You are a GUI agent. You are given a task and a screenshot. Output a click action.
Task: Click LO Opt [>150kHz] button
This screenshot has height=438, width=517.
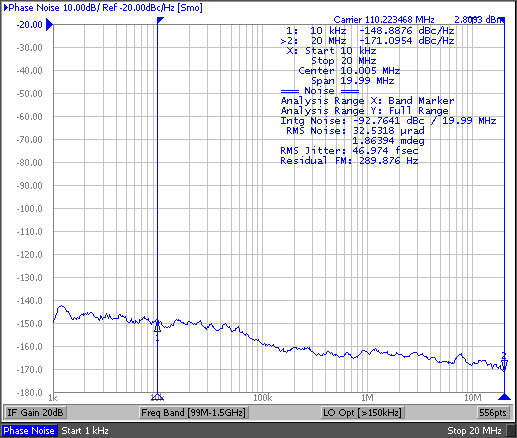[362, 413]
